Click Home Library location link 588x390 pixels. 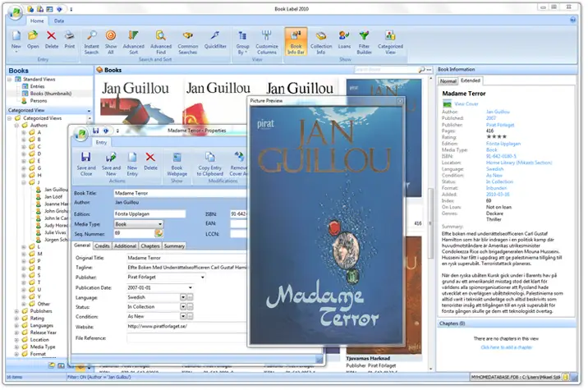coord(519,163)
